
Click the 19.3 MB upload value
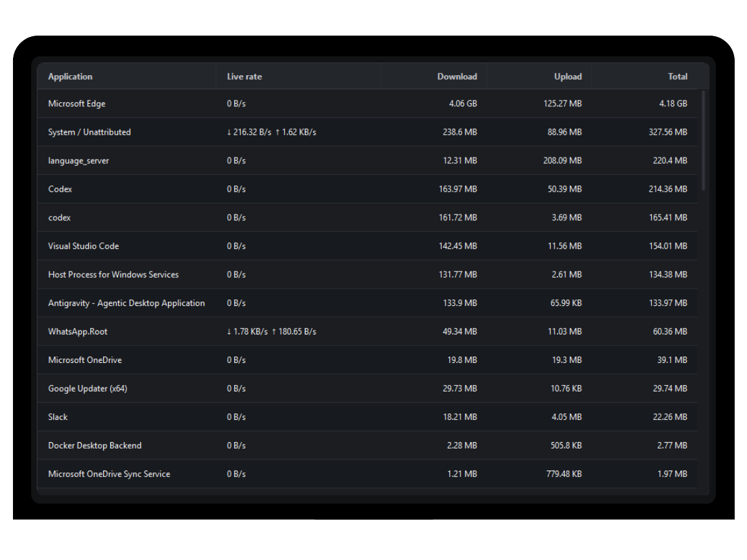[567, 360]
